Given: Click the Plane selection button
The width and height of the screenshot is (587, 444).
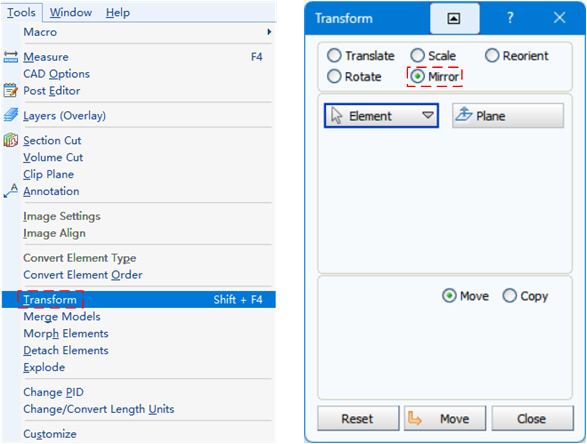Looking at the screenshot, I should point(508,116).
